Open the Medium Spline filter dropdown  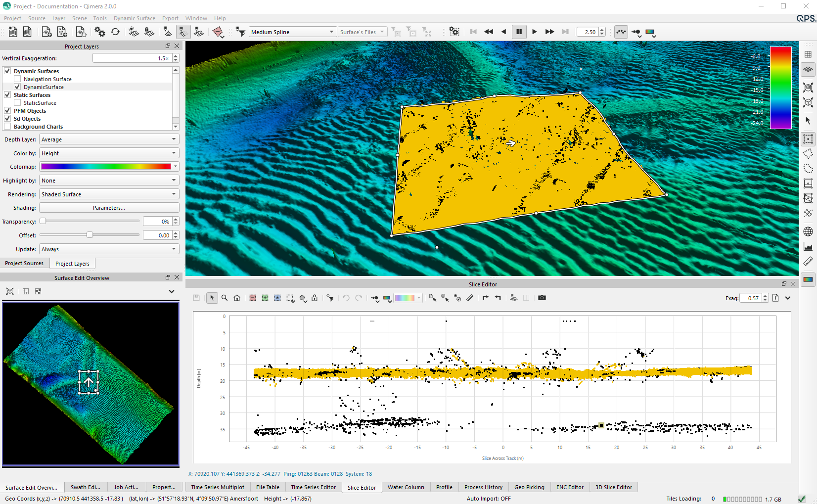pyautogui.click(x=292, y=32)
